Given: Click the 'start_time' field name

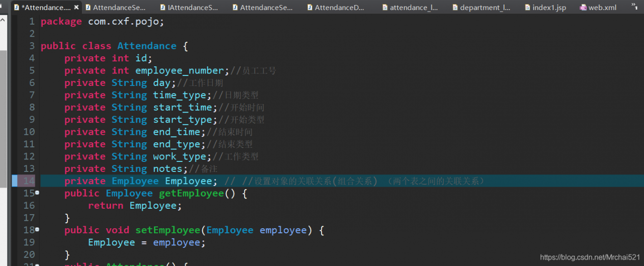Looking at the screenshot, I should (x=183, y=108).
